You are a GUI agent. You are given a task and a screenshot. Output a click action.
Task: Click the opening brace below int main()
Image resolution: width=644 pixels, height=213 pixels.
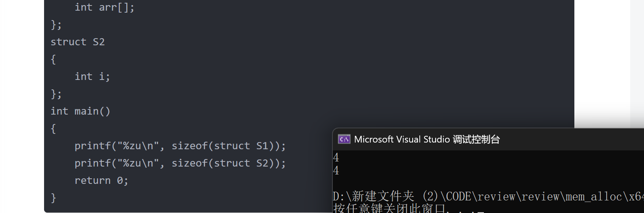[54, 129]
